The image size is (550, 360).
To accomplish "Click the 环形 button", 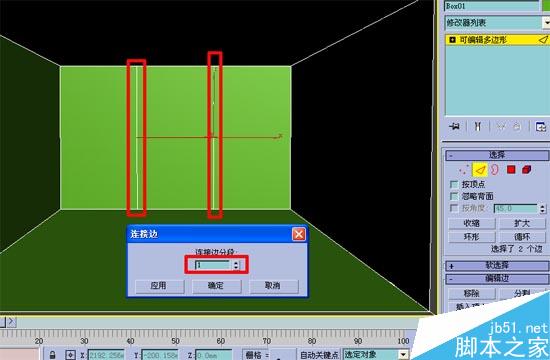I will click(472, 237).
